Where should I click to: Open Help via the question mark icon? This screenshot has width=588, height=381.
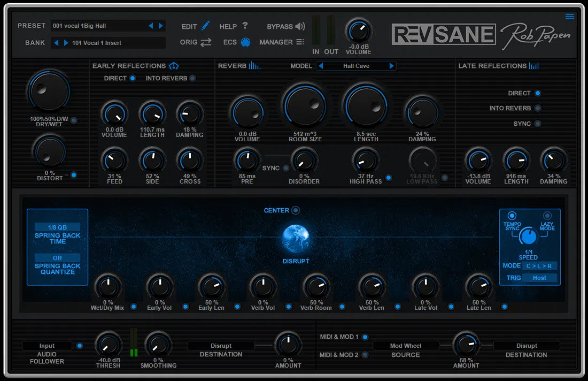(244, 26)
